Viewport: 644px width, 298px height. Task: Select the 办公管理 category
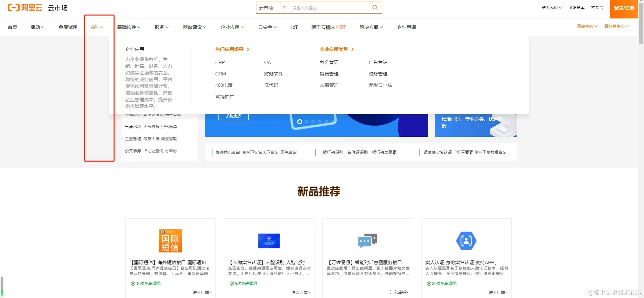click(x=329, y=62)
